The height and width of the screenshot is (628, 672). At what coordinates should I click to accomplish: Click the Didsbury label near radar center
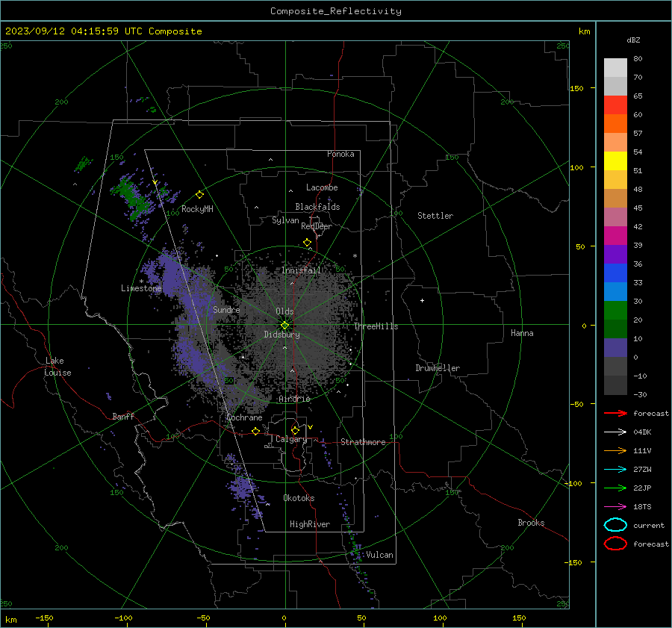[x=281, y=335]
